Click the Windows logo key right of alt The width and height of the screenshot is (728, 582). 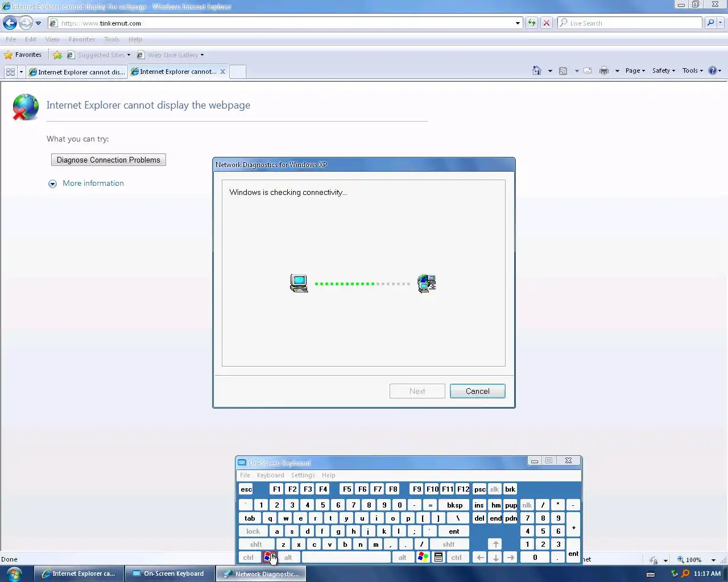coord(423,558)
